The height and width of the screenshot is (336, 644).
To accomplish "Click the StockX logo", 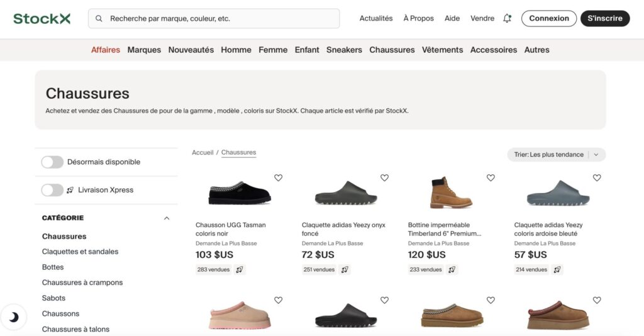I will 42,18.
